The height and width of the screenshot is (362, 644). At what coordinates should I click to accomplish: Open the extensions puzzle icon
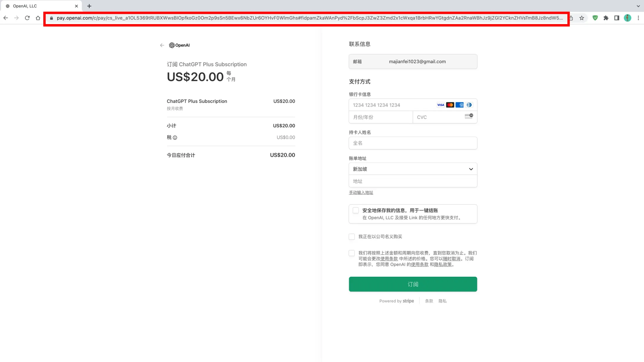606,18
